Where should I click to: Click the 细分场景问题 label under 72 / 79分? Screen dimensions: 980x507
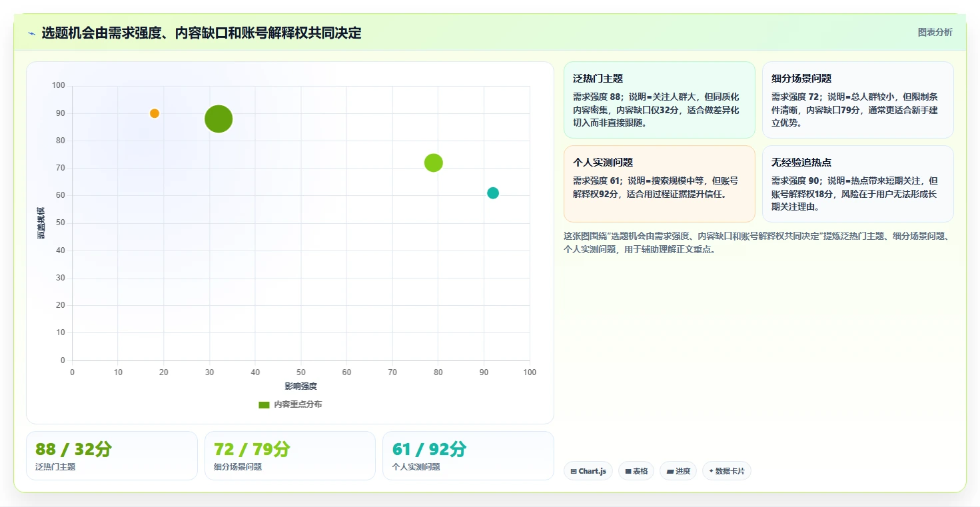[238, 467]
